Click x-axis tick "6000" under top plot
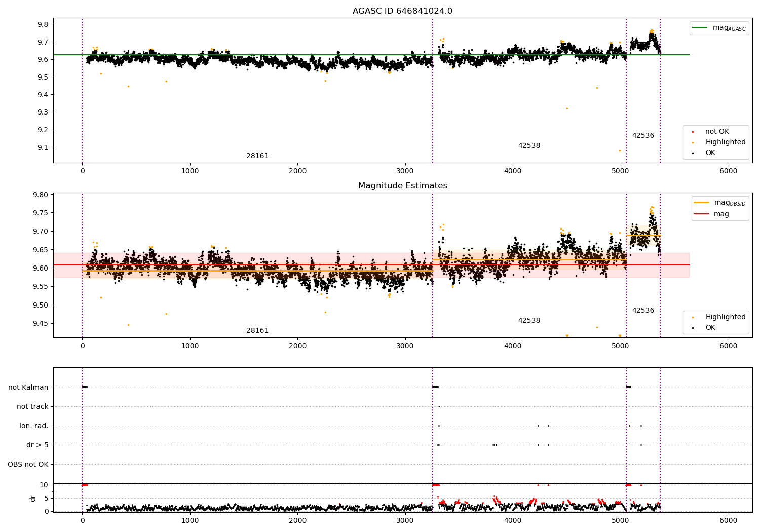 [x=729, y=171]
